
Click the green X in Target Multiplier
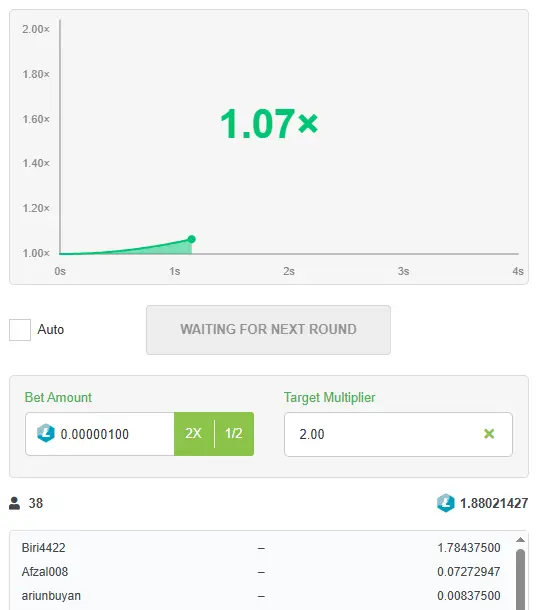489,434
